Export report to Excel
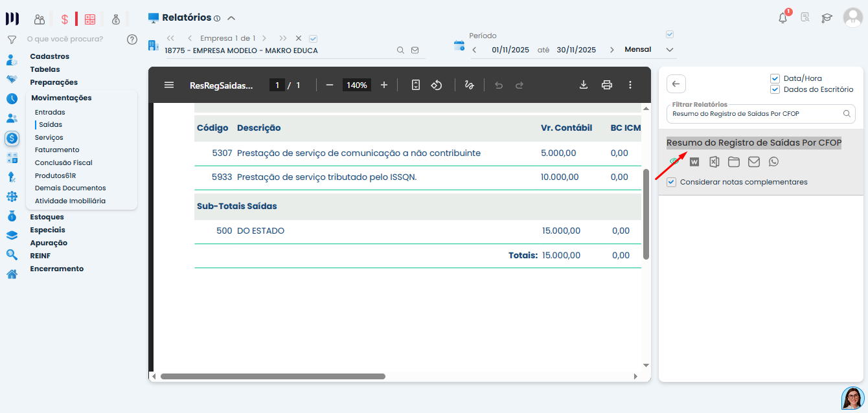 click(714, 162)
